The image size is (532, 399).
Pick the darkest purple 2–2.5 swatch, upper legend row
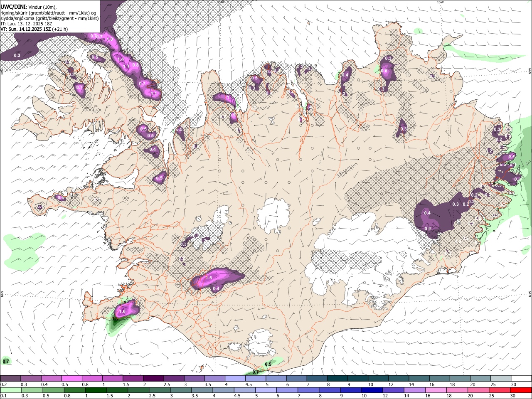153,378
